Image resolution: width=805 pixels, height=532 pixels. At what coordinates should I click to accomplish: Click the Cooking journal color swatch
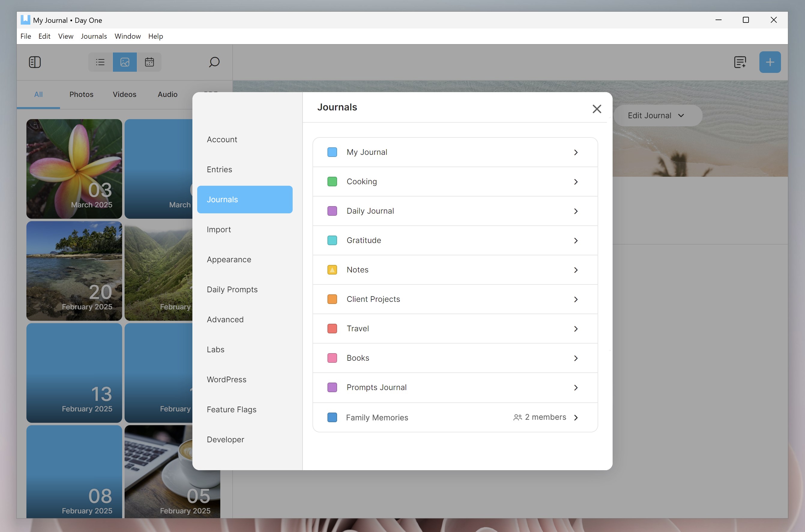332,182
